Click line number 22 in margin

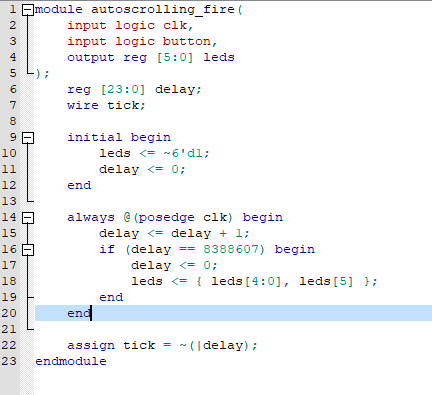(x=9, y=345)
